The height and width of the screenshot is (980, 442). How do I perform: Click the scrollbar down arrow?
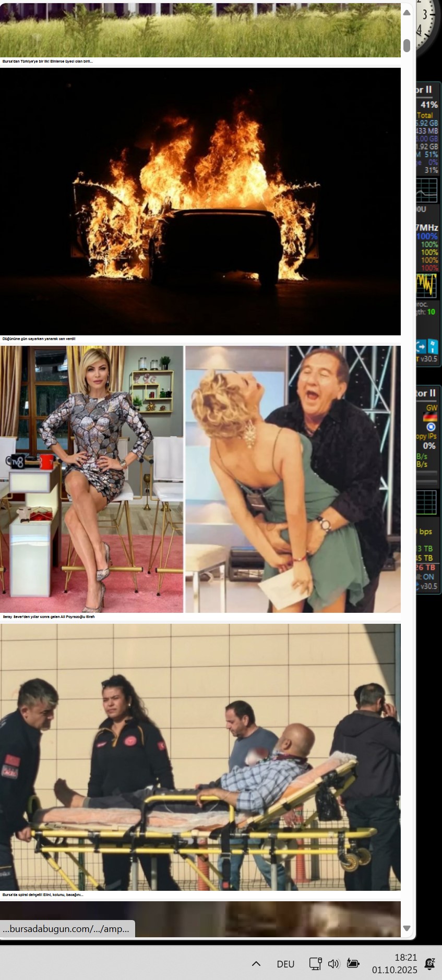(x=407, y=928)
